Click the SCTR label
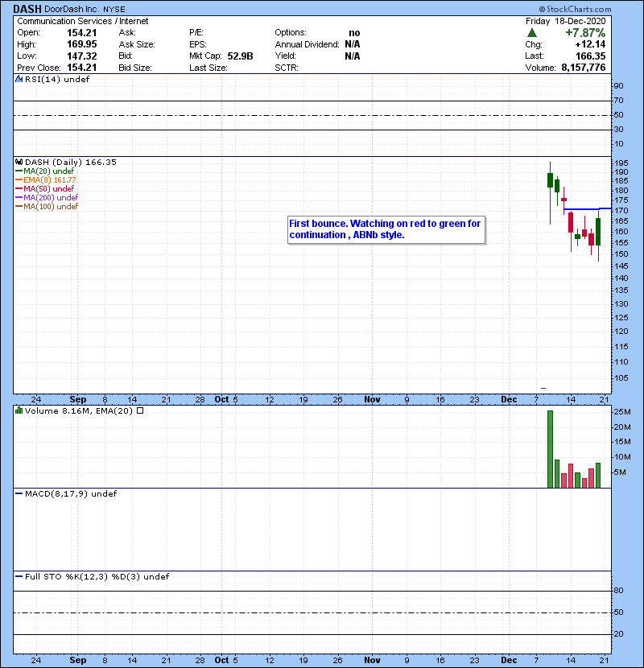This screenshot has height=668, width=644. click(x=287, y=68)
